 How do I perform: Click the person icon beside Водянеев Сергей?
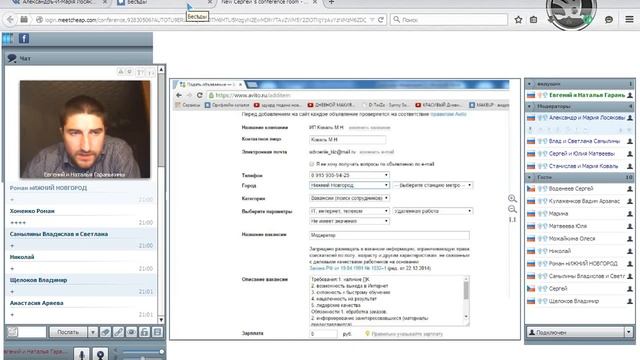pos(630,189)
